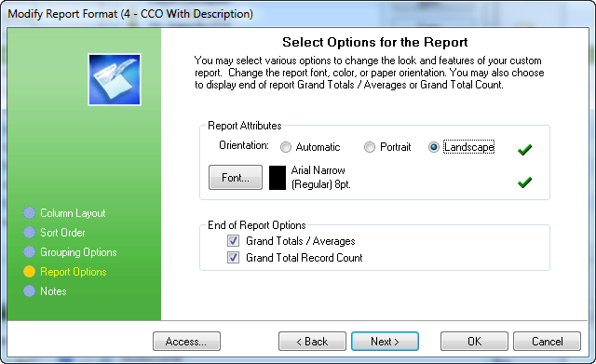Go to the Notes step

(53, 291)
